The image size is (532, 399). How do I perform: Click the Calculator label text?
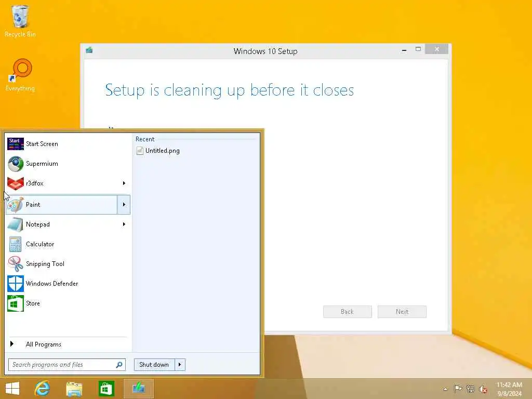[40, 244]
